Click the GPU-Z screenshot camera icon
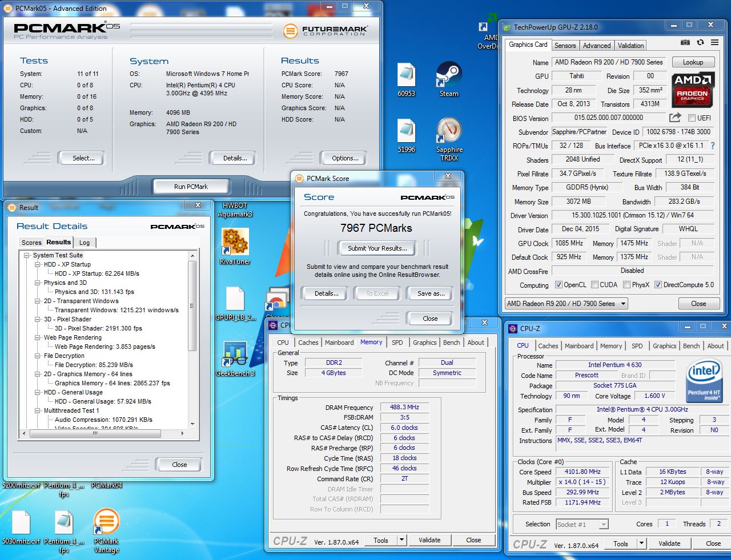The width and height of the screenshot is (731, 560). (685, 43)
